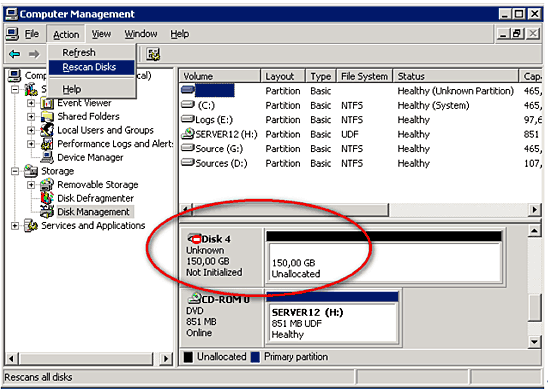The width and height of the screenshot is (548, 392).
Task: Click the 'Healthy (Unknown Partition)' status cell
Action: click(x=455, y=91)
